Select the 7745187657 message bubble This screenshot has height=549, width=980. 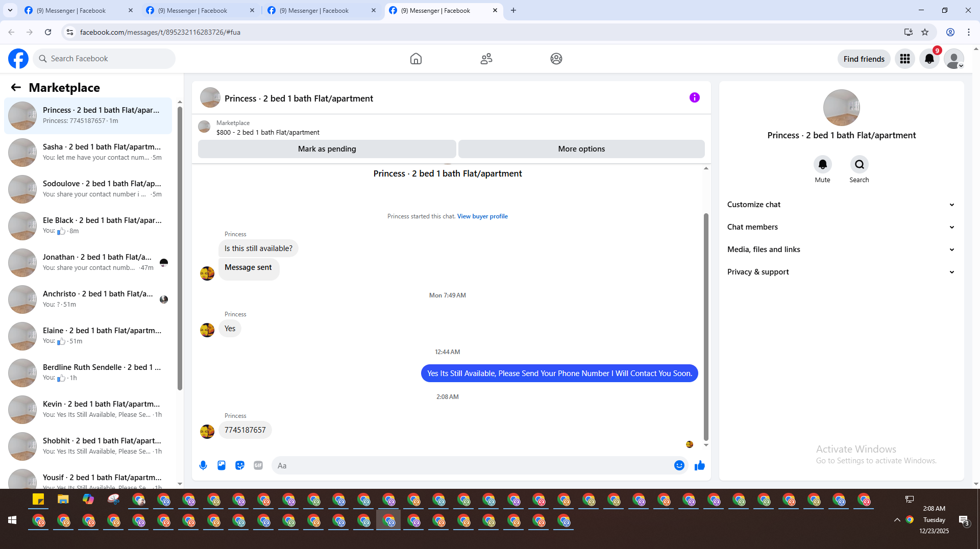(245, 430)
